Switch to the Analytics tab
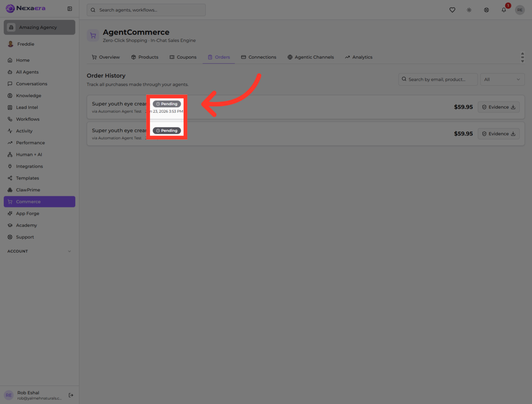 click(x=359, y=57)
